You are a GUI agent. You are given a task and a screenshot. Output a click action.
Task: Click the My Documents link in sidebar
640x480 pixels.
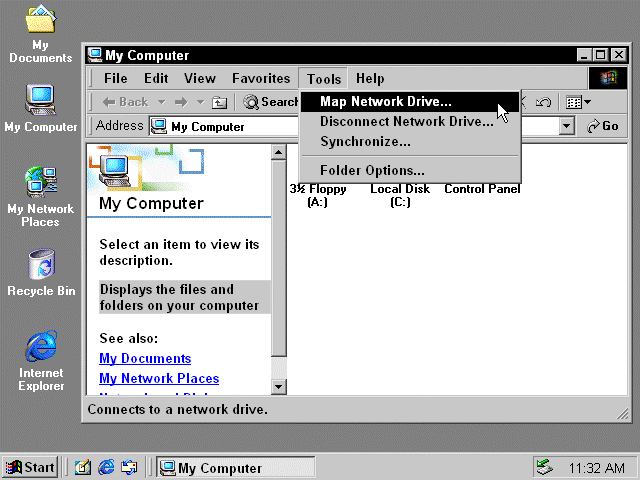pos(145,358)
